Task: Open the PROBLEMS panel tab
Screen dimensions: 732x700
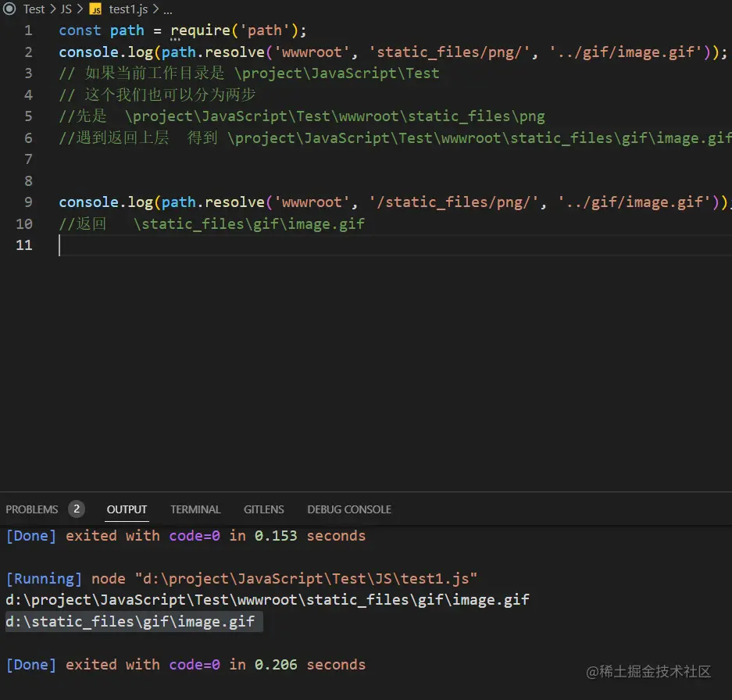Action: (x=32, y=509)
